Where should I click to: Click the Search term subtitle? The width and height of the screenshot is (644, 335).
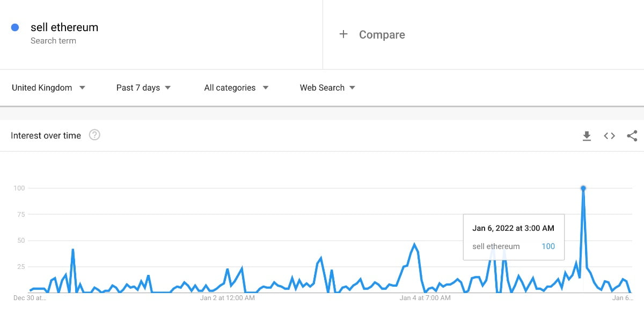53,41
